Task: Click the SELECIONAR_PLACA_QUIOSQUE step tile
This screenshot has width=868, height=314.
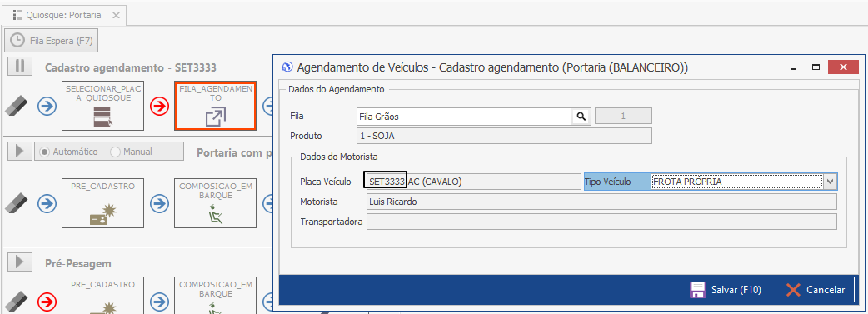Action: coord(102,106)
